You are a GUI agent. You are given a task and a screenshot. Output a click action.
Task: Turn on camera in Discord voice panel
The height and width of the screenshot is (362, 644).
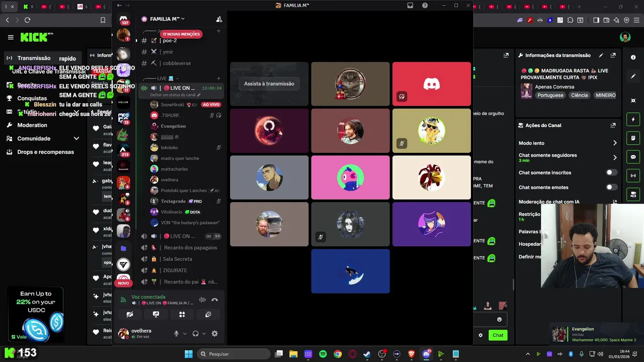[130, 314]
